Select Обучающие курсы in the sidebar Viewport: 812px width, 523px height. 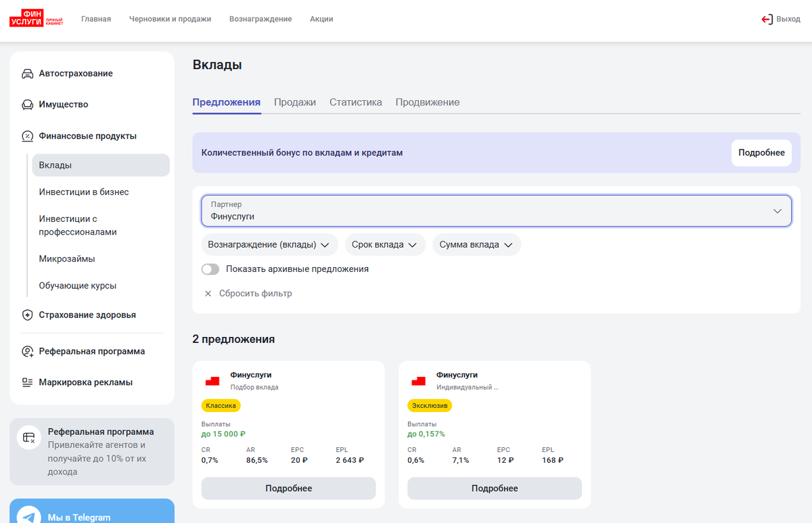coord(78,286)
